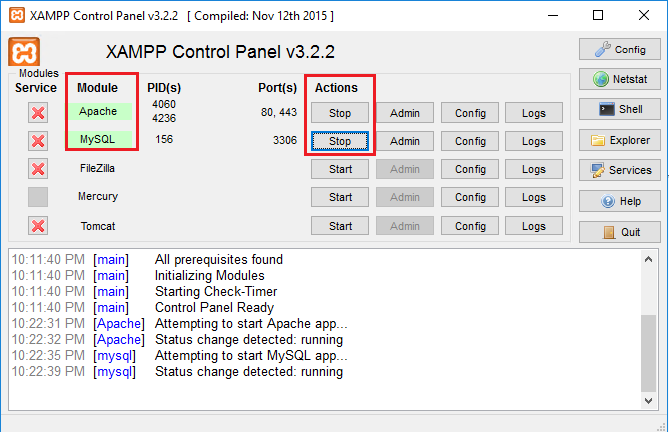View the Mercury Logs
669x432 pixels.
click(x=534, y=197)
